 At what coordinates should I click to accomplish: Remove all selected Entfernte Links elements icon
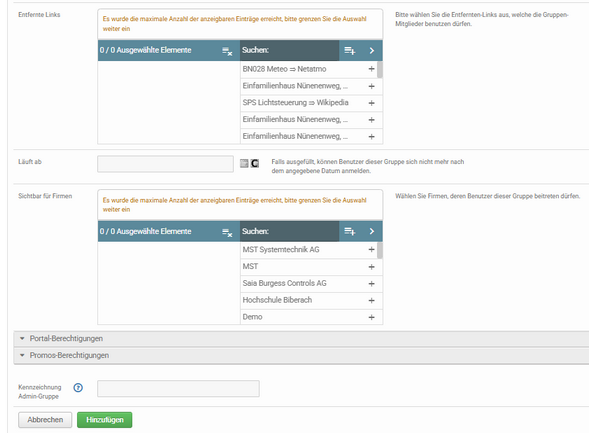[x=227, y=51]
